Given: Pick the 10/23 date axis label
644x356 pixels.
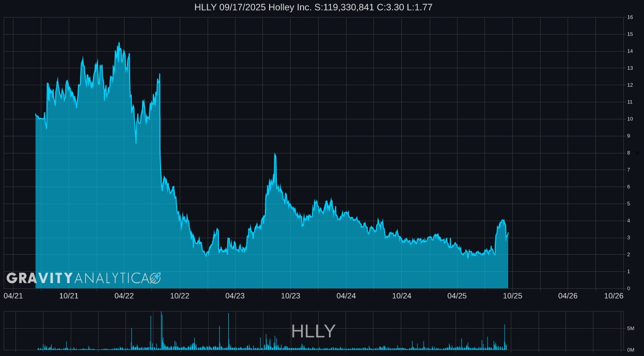Looking at the screenshot, I should [291, 296].
